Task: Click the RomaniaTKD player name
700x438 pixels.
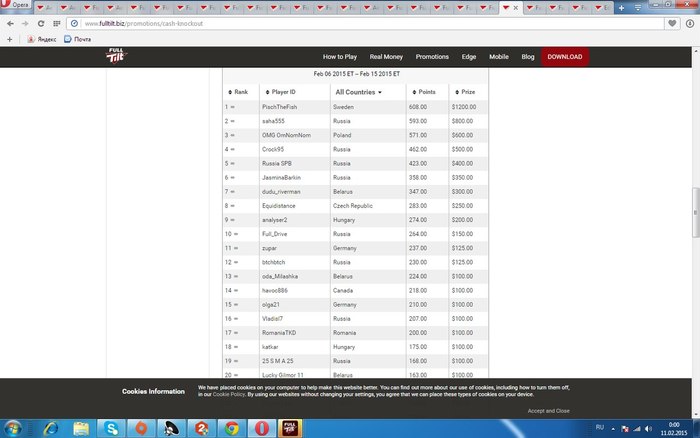Action: 279,333
